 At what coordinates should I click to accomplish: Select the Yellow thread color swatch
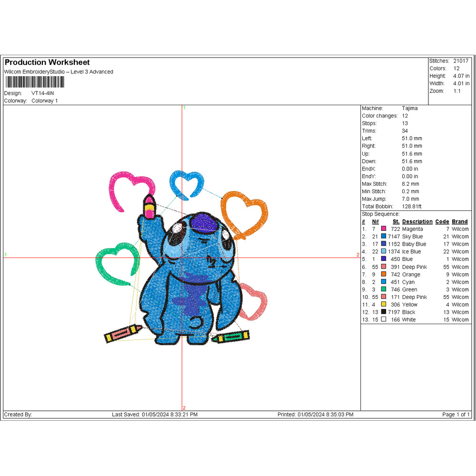point(383,305)
